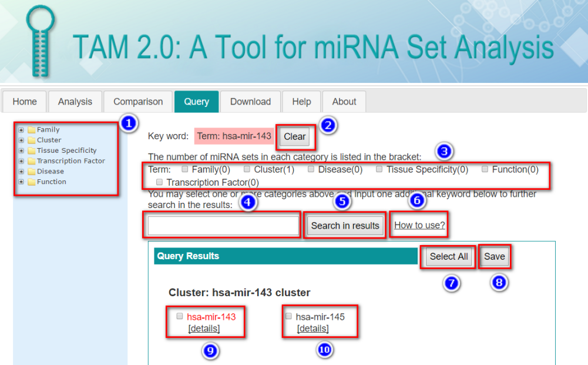This screenshot has height=365, width=588.
Task: Click the Query Results header text
Action: (x=188, y=256)
